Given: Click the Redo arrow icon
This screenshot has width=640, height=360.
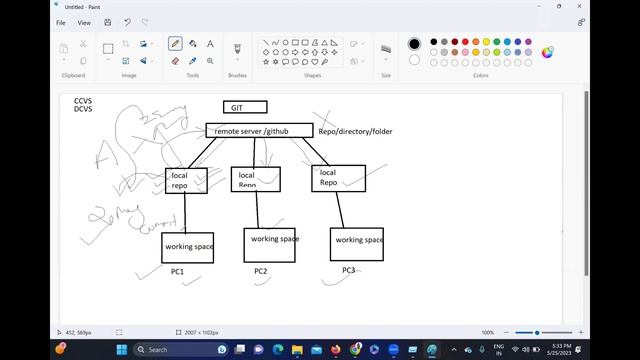Looking at the screenshot, I should pos(145,22).
